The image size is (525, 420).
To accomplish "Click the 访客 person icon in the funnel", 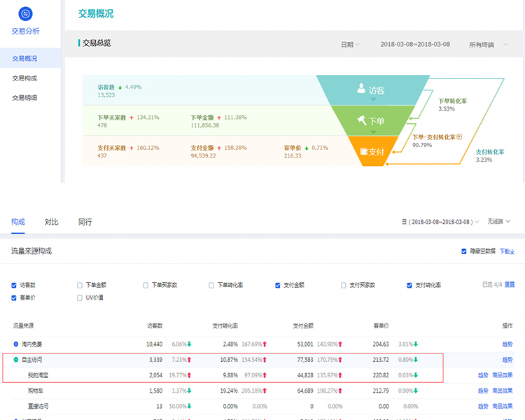I will click(361, 88).
